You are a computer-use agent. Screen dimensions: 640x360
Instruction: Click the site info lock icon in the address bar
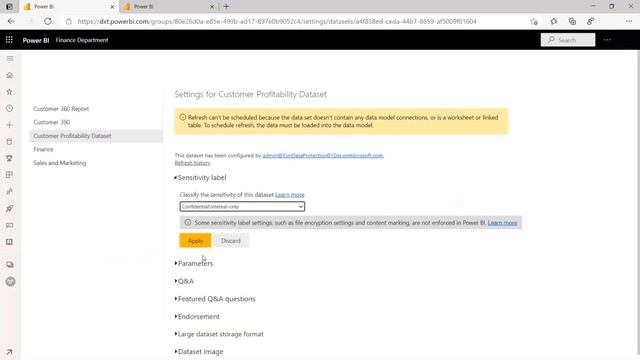pos(69,21)
